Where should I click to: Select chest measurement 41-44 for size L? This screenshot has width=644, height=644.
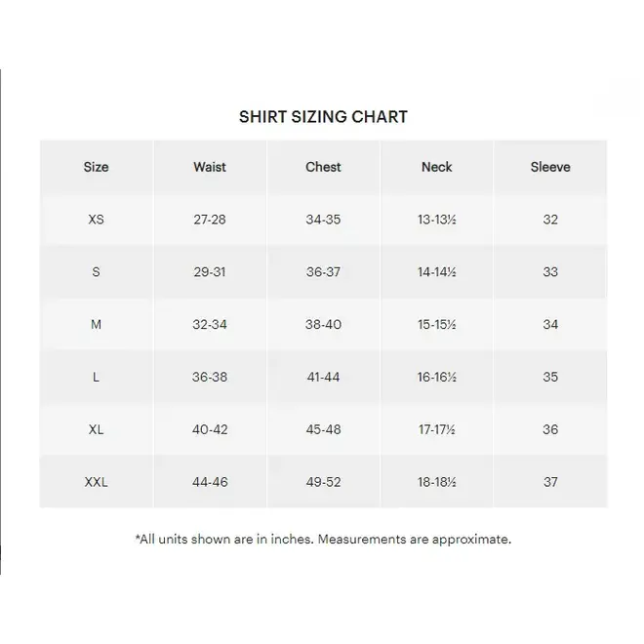[323, 377]
